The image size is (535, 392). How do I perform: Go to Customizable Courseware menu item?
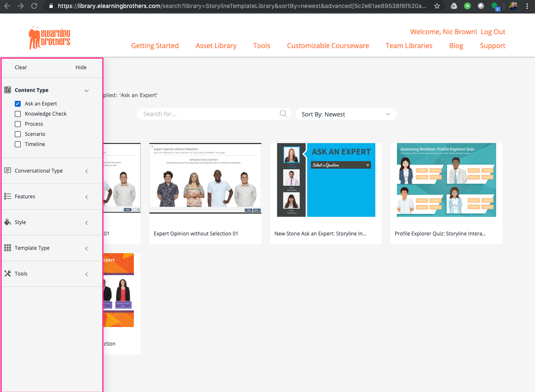(328, 46)
